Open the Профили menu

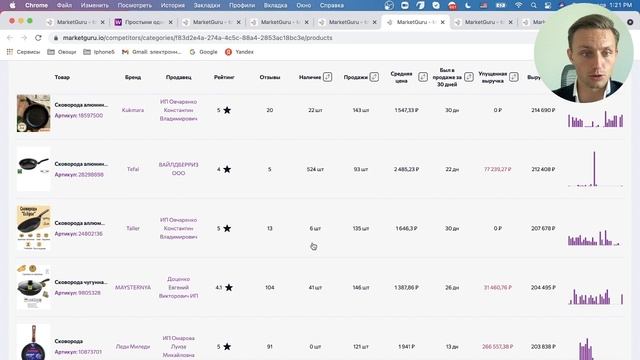[x=242, y=5]
